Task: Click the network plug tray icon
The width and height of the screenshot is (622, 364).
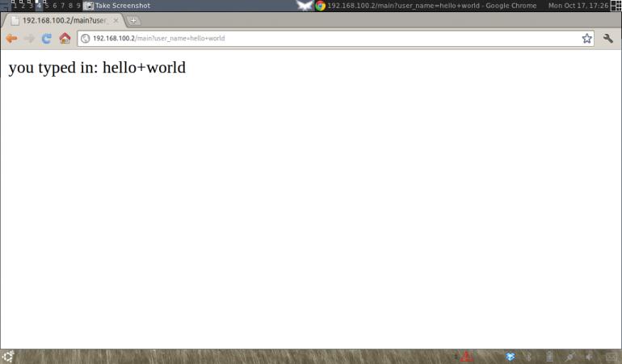Action: point(570,357)
